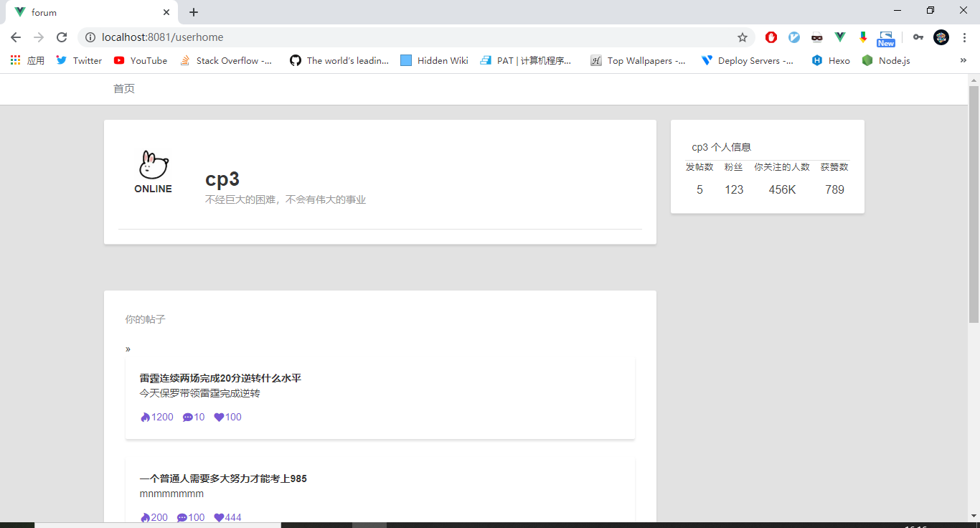Open a new browser tab
980x528 pixels.
(x=194, y=12)
